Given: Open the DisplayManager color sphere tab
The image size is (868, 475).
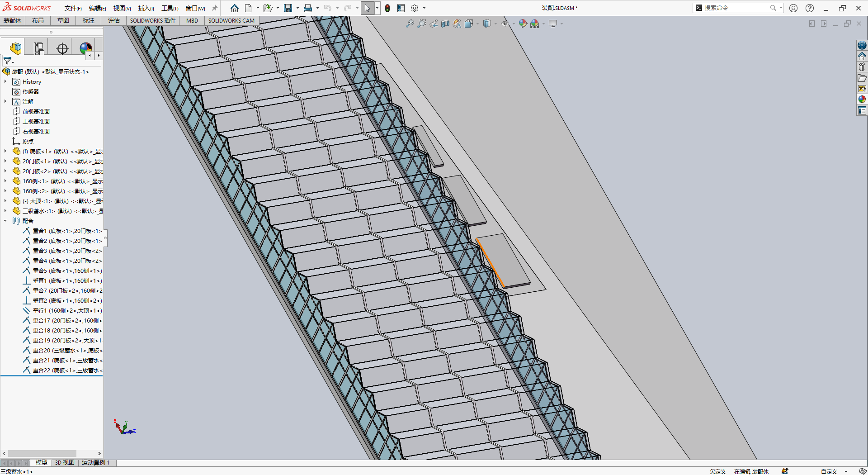Looking at the screenshot, I should (x=85, y=48).
